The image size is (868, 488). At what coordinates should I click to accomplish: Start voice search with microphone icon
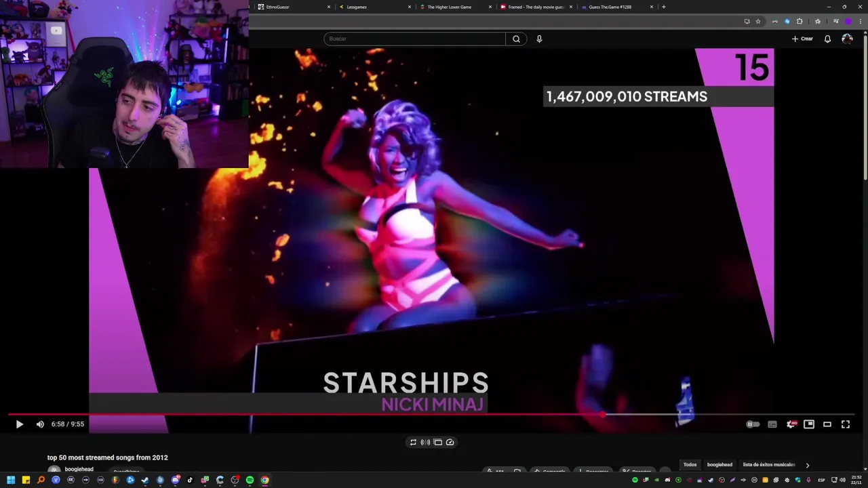pyautogui.click(x=539, y=39)
